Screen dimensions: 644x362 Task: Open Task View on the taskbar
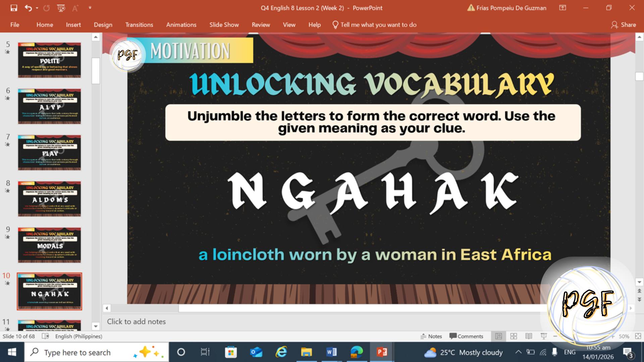[205, 352]
